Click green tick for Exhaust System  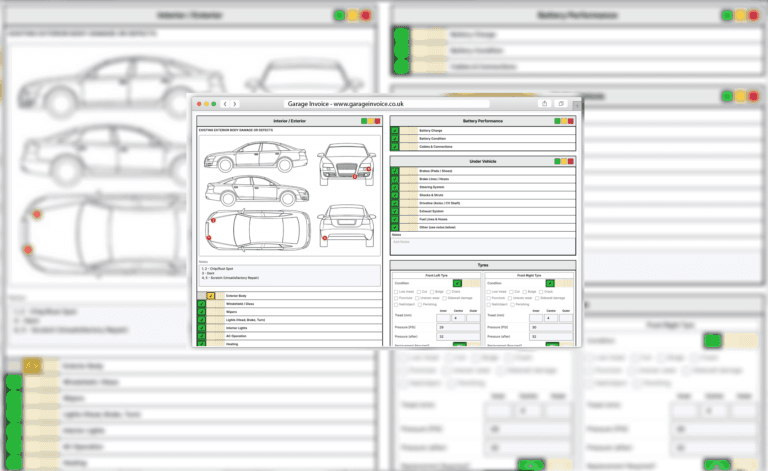point(396,211)
